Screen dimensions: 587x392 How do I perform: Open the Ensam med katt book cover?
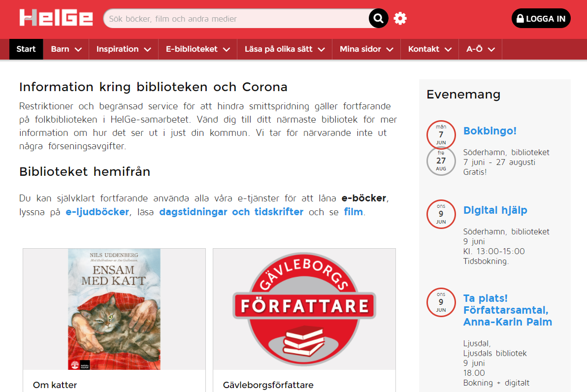tap(114, 309)
